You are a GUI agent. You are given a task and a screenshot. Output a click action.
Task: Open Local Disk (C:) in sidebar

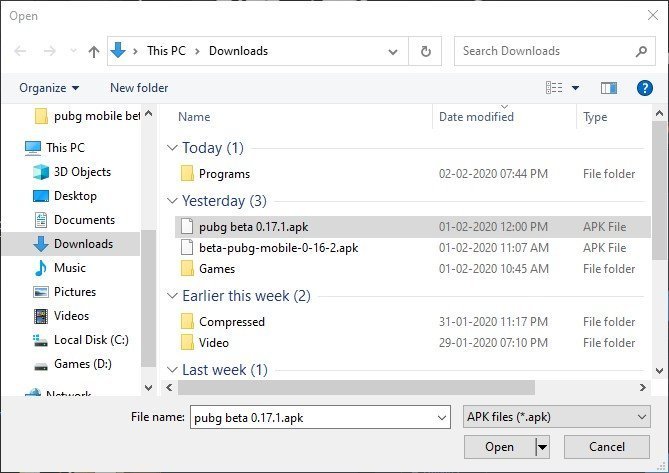click(x=90, y=340)
